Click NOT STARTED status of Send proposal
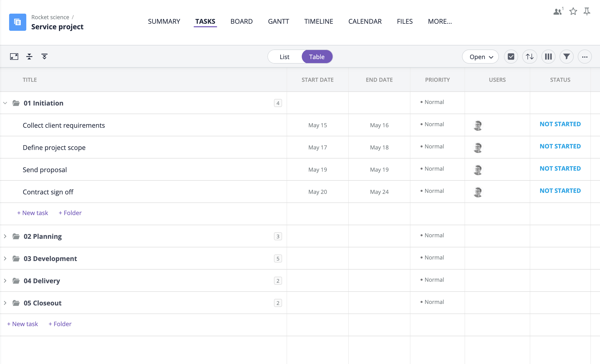This screenshot has width=600, height=364. pyautogui.click(x=560, y=169)
